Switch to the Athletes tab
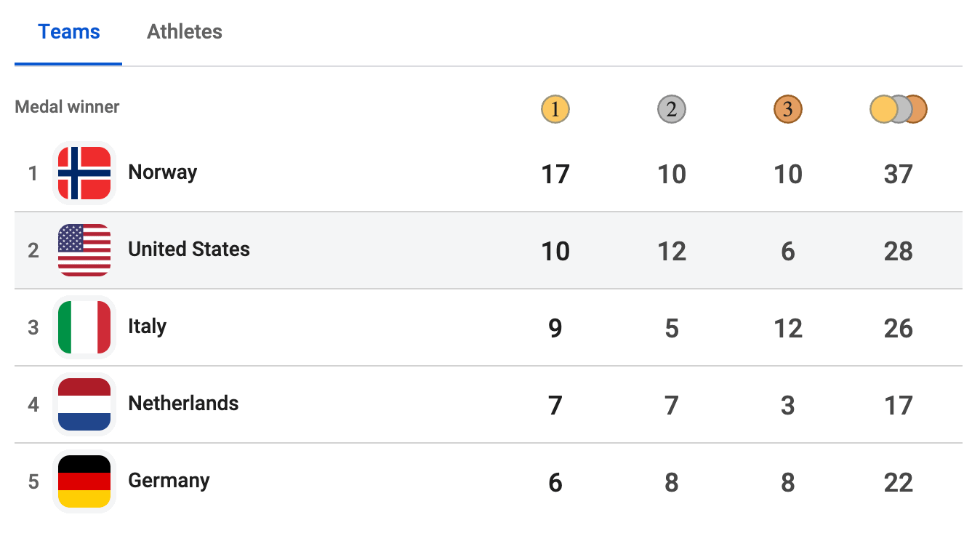This screenshot has width=980, height=544. coord(185,32)
